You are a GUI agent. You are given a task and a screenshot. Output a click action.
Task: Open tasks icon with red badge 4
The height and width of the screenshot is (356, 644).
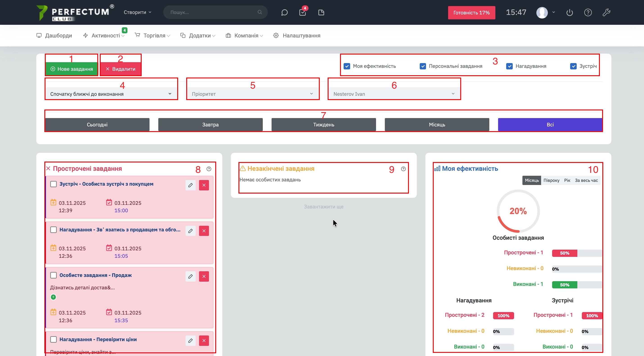coord(302,13)
